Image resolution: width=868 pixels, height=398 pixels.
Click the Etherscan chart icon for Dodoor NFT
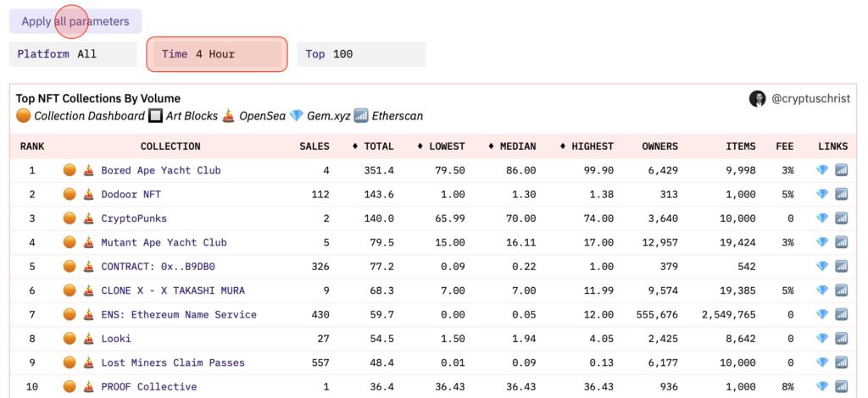click(841, 194)
